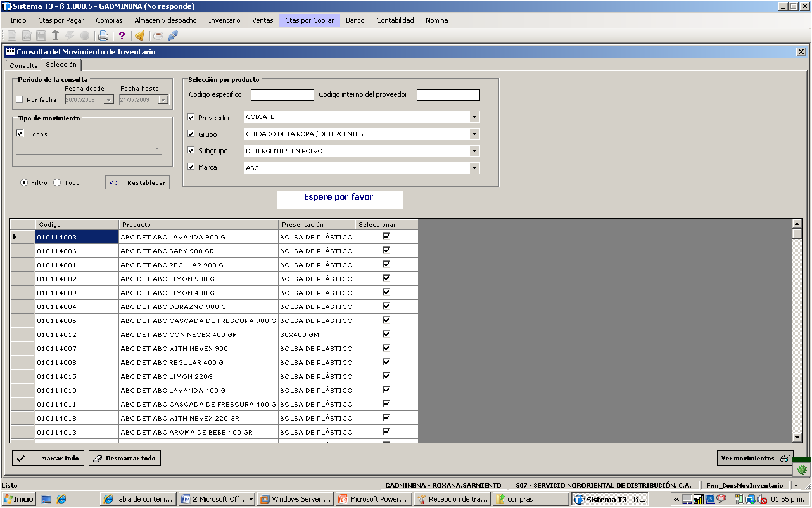Viewport: 812px width, 508px height.
Task: Click the blue connector plug icon
Action: point(173,35)
